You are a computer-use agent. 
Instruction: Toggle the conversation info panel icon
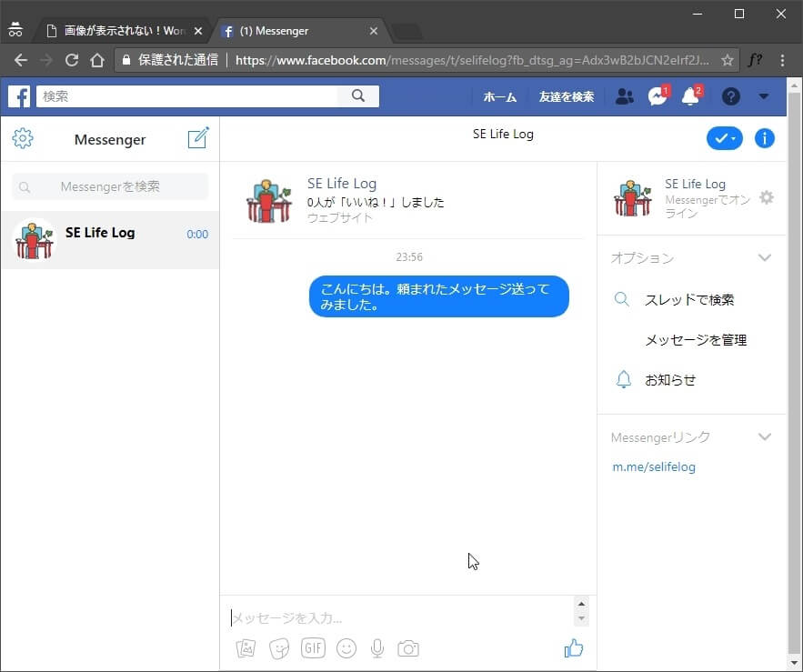coord(765,138)
